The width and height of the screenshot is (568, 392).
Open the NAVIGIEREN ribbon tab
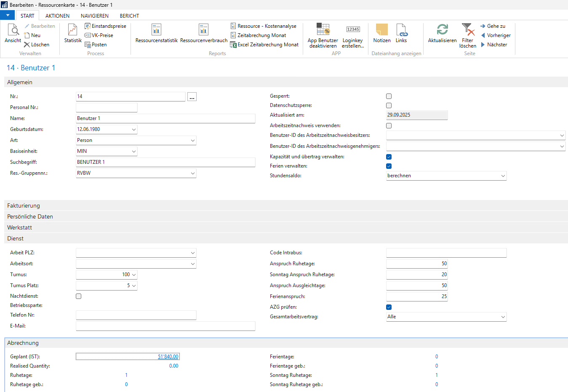pyautogui.click(x=94, y=16)
